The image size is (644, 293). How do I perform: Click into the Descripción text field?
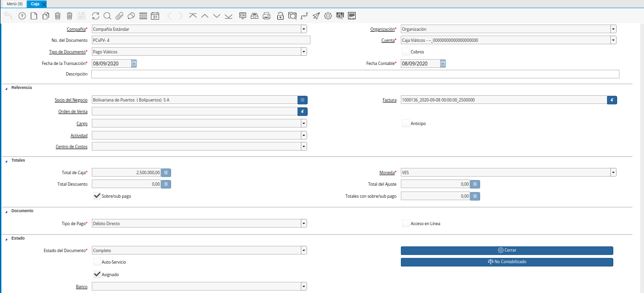click(355, 74)
